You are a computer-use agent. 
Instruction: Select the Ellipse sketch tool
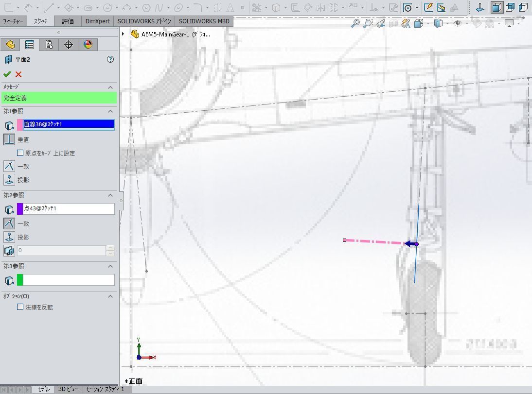click(x=178, y=7)
